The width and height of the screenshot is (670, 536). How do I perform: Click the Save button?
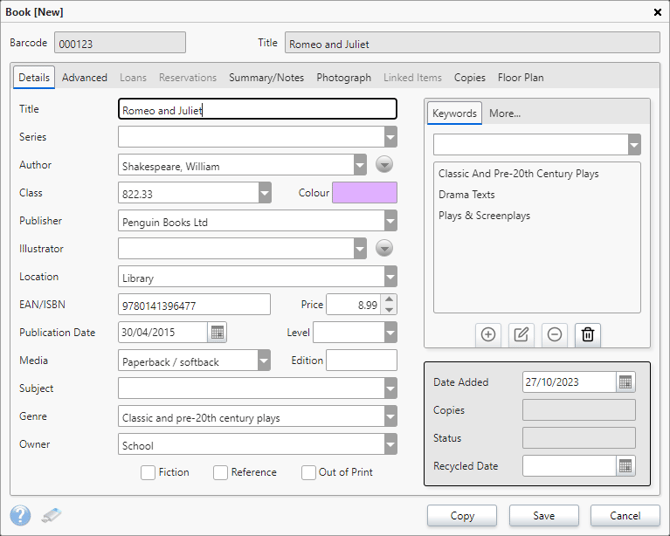coord(544,516)
